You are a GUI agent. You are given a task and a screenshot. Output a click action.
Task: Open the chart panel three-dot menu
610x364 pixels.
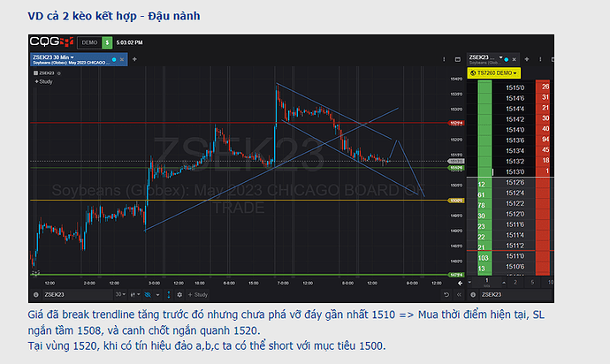444,59
